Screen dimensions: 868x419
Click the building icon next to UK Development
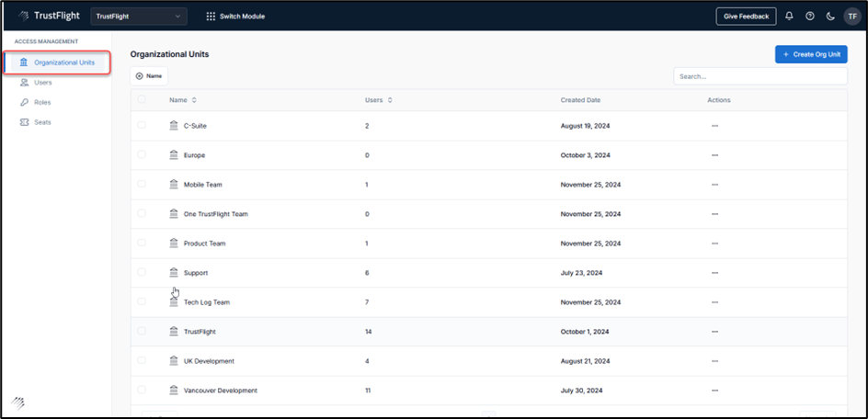tap(174, 361)
